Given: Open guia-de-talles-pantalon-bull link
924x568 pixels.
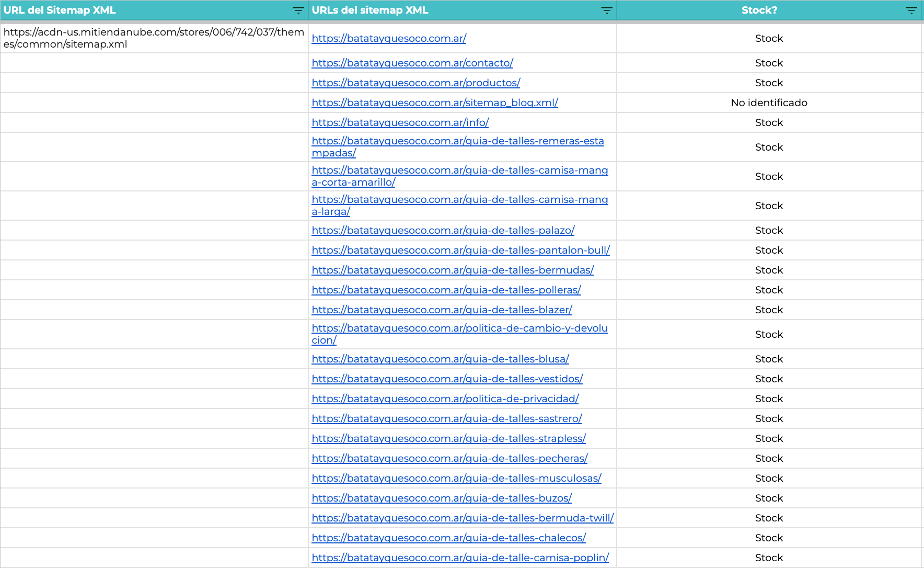Looking at the screenshot, I should pyautogui.click(x=461, y=250).
